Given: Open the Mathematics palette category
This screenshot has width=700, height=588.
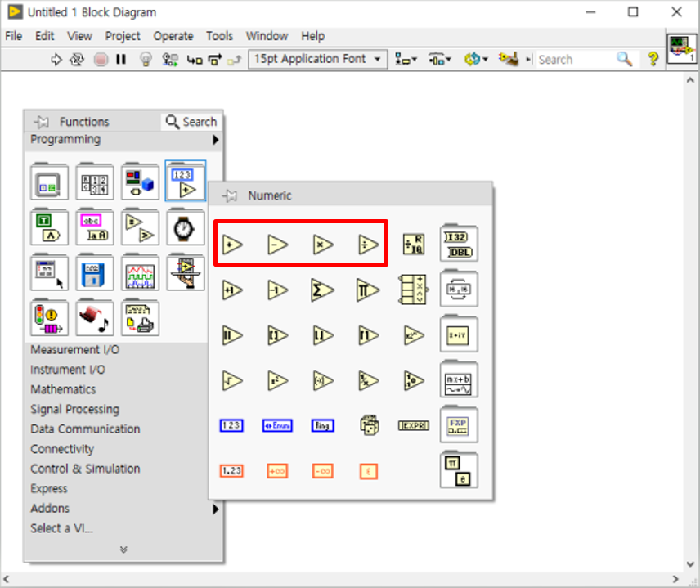Looking at the screenshot, I should (x=63, y=389).
